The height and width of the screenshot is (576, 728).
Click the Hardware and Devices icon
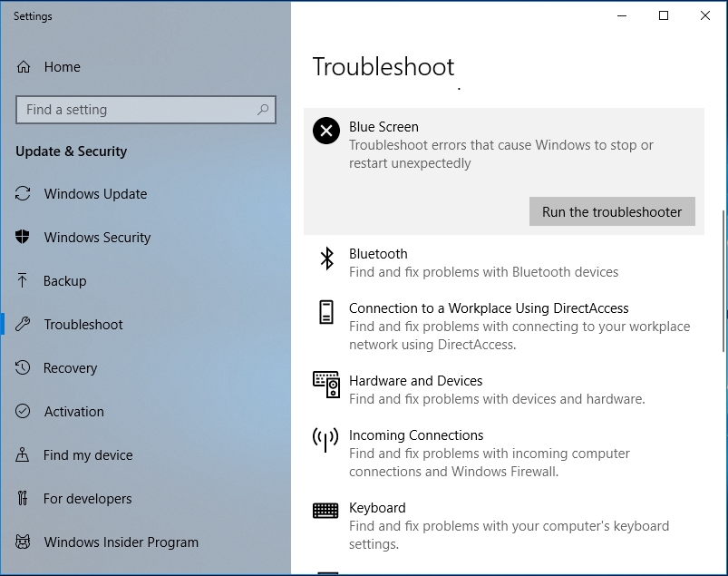point(326,385)
